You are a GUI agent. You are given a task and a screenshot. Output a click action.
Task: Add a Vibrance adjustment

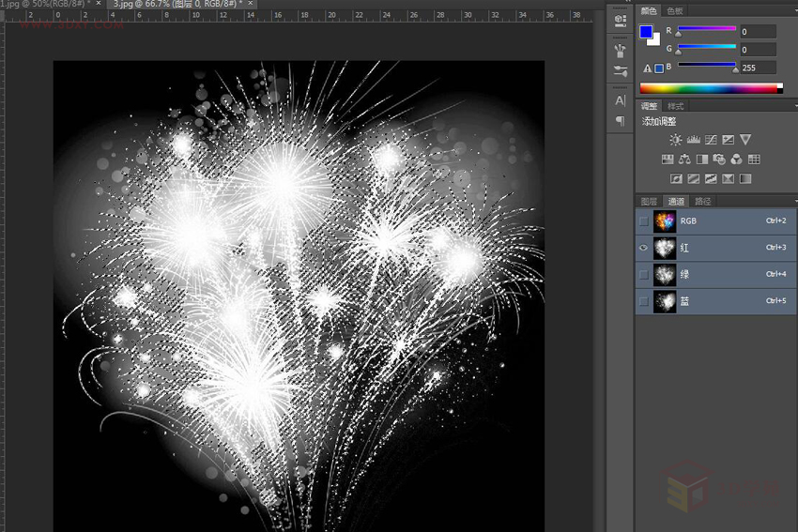(745, 140)
